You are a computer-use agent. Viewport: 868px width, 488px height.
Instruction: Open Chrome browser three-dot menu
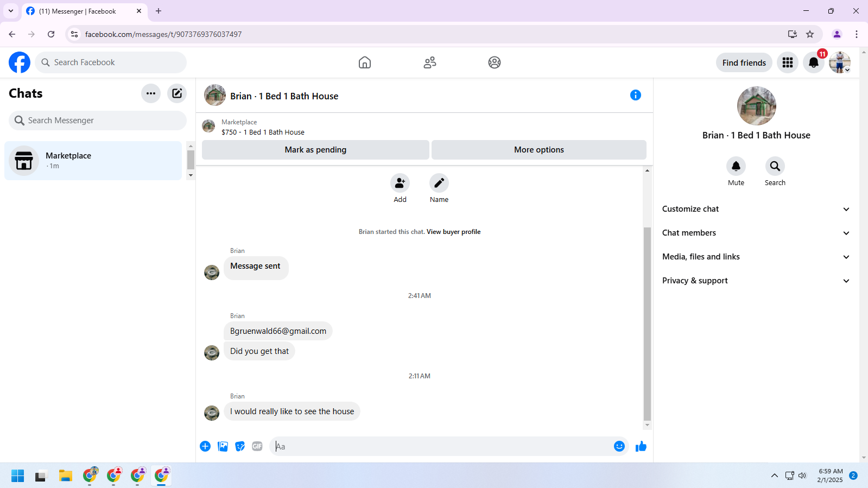(x=857, y=34)
